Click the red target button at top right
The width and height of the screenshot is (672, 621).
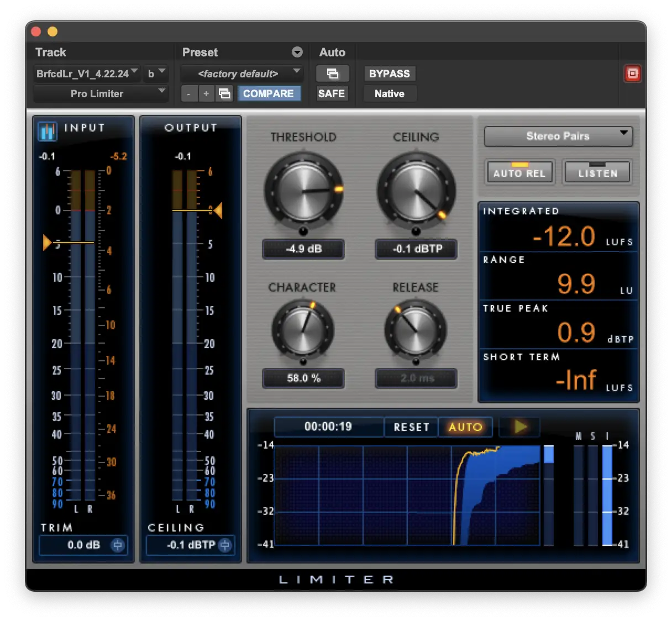pyautogui.click(x=632, y=73)
